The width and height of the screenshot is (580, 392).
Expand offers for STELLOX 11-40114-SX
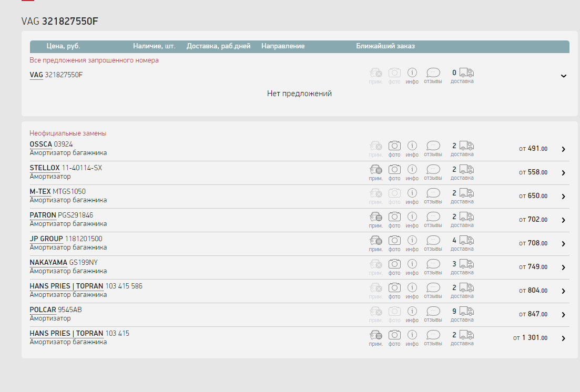[x=563, y=173]
